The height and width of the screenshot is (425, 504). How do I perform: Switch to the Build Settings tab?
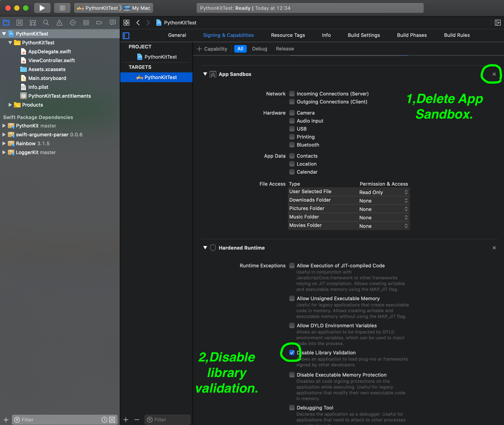point(364,35)
